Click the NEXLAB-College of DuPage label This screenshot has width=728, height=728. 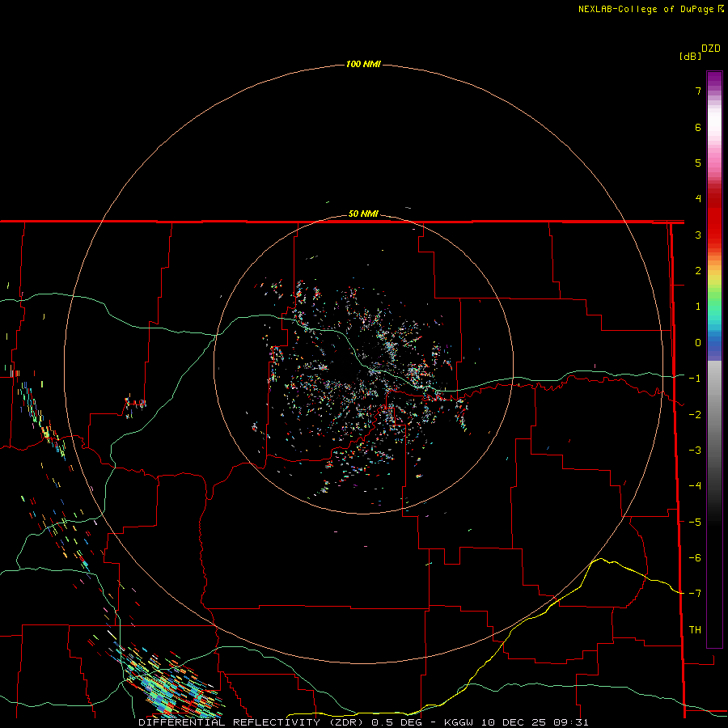pyautogui.click(x=650, y=9)
